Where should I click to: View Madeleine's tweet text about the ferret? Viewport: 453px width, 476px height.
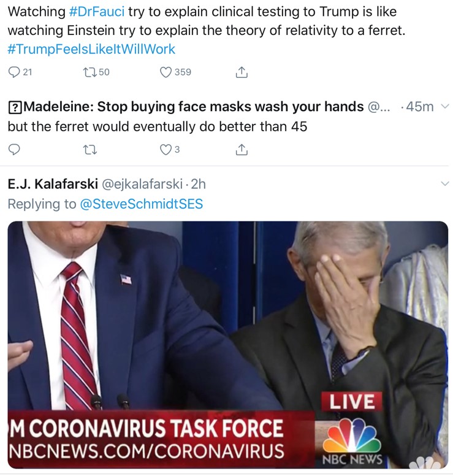tap(156, 127)
